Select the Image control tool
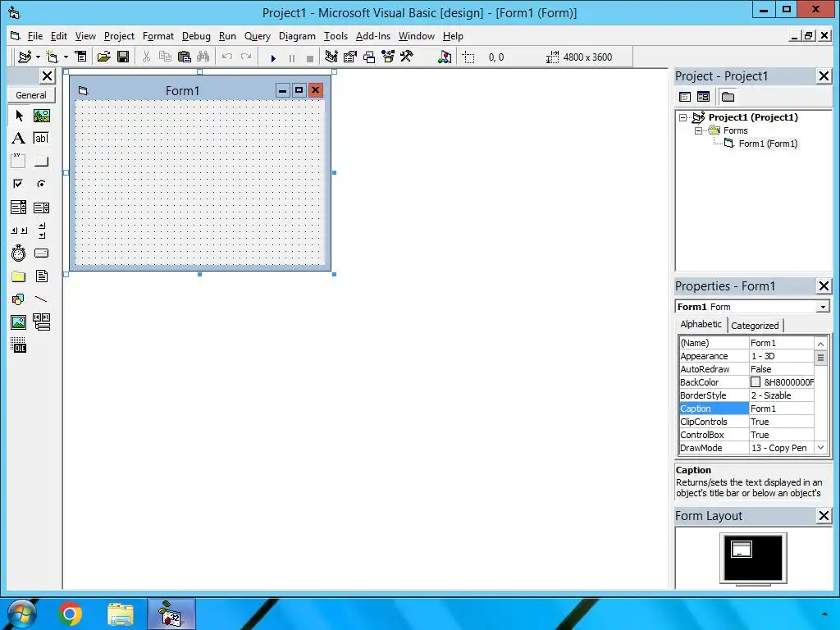Image resolution: width=840 pixels, height=630 pixels. (x=19, y=322)
